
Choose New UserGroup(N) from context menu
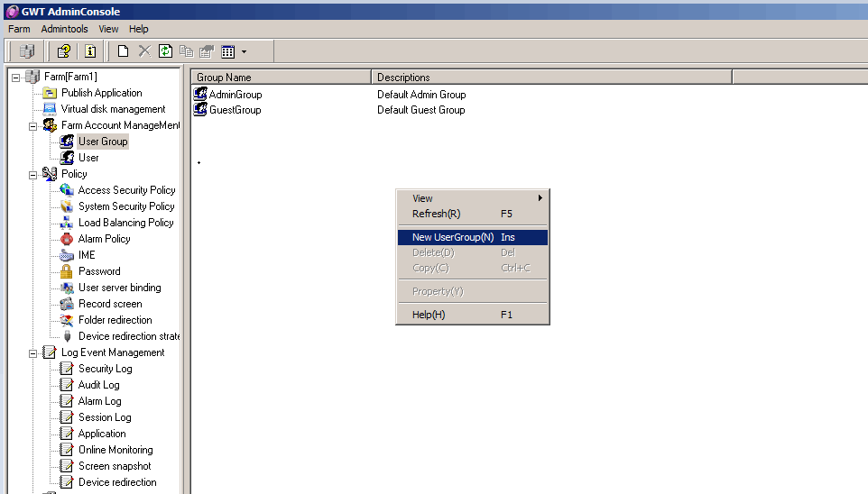(453, 237)
